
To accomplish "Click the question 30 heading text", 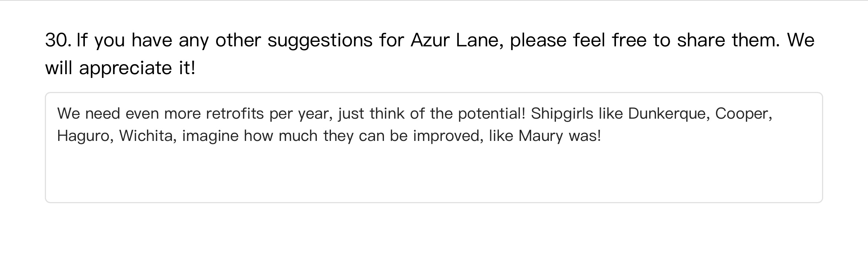I will [430, 40].
